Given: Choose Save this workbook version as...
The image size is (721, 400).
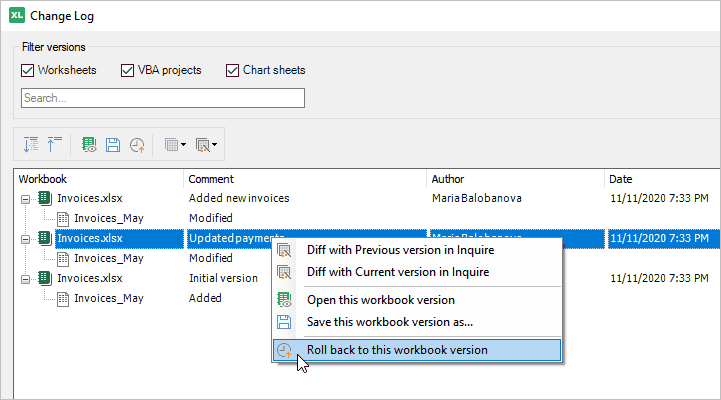Looking at the screenshot, I should tap(417, 322).
